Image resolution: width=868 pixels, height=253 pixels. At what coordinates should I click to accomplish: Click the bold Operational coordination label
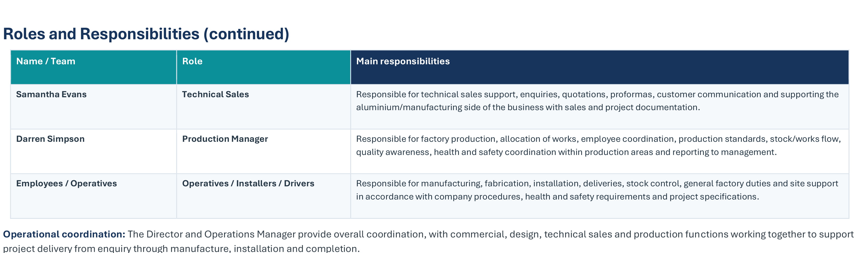pyautogui.click(x=64, y=234)
